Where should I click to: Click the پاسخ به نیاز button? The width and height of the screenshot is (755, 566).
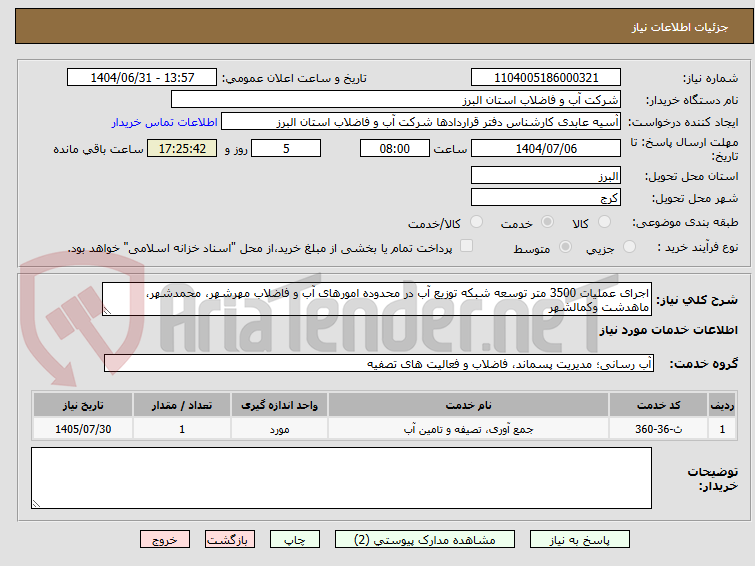580,540
